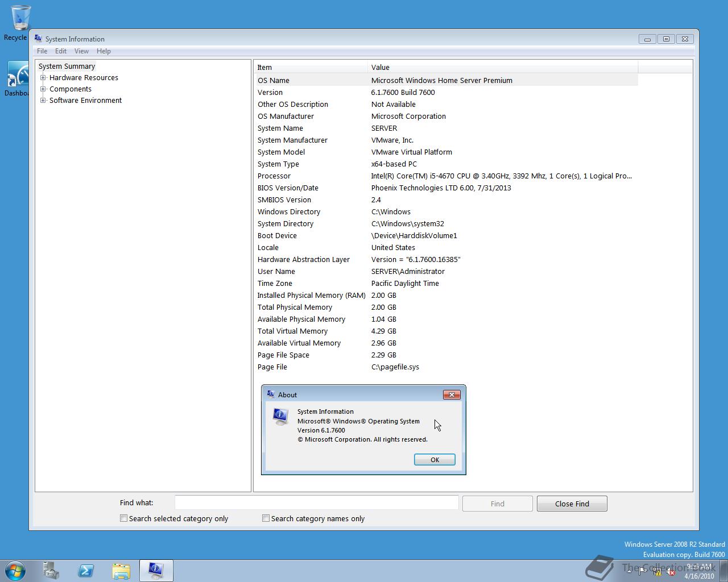The image size is (728, 582).
Task: Click System Information taskbar button
Action: (156, 571)
